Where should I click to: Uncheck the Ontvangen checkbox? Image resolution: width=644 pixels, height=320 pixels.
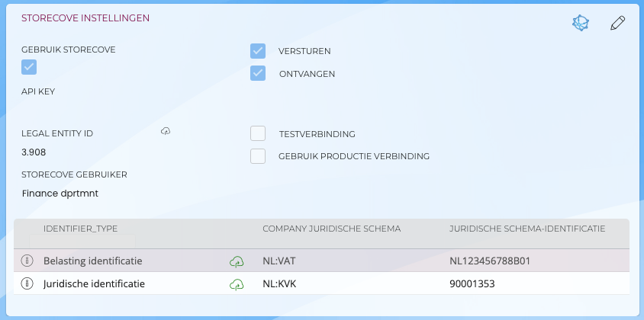point(258,73)
